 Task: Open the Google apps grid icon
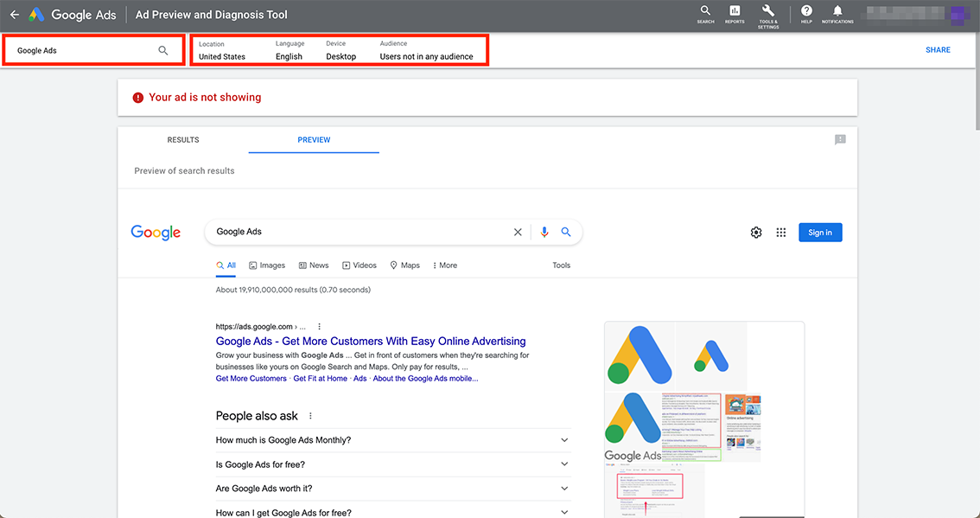(781, 233)
